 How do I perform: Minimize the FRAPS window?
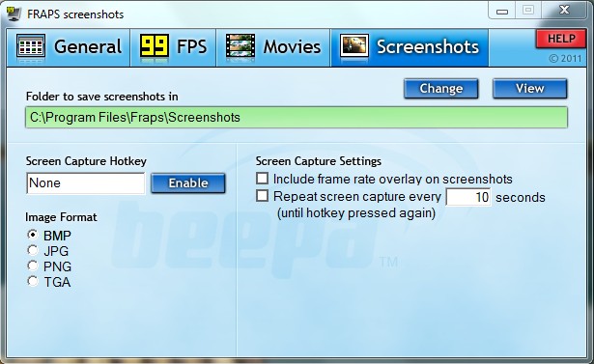(x=502, y=11)
